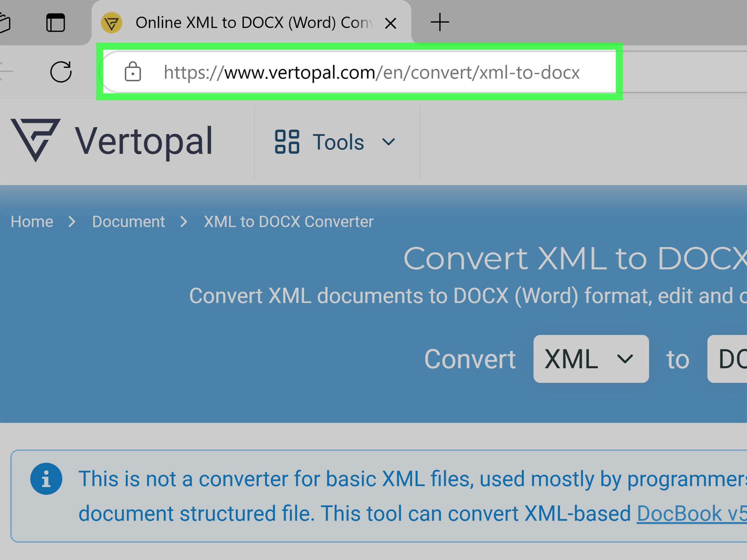Click the Vertopal favicon on the tab

click(111, 23)
